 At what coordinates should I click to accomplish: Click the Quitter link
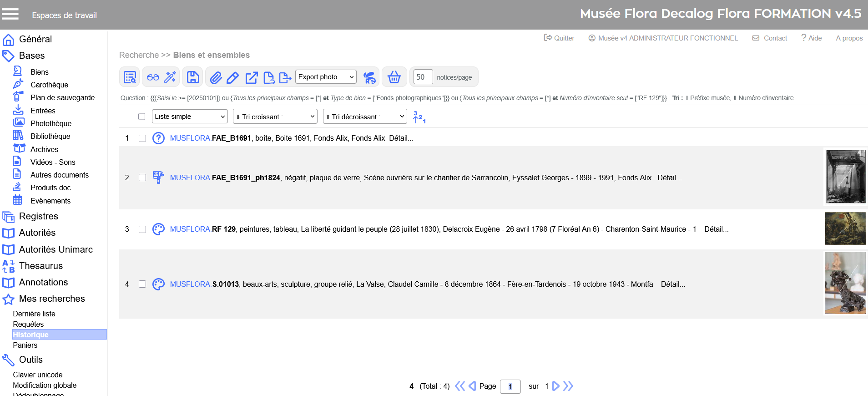(559, 38)
